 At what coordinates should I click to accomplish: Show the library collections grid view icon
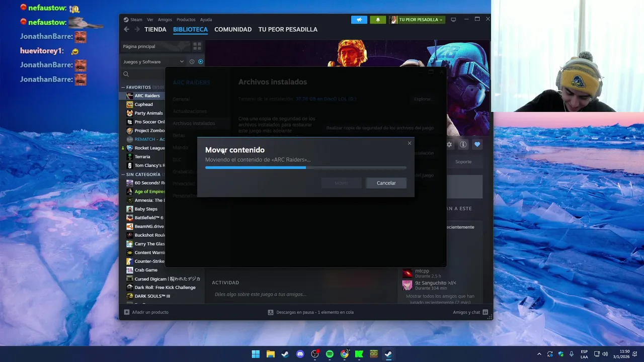[197, 46]
